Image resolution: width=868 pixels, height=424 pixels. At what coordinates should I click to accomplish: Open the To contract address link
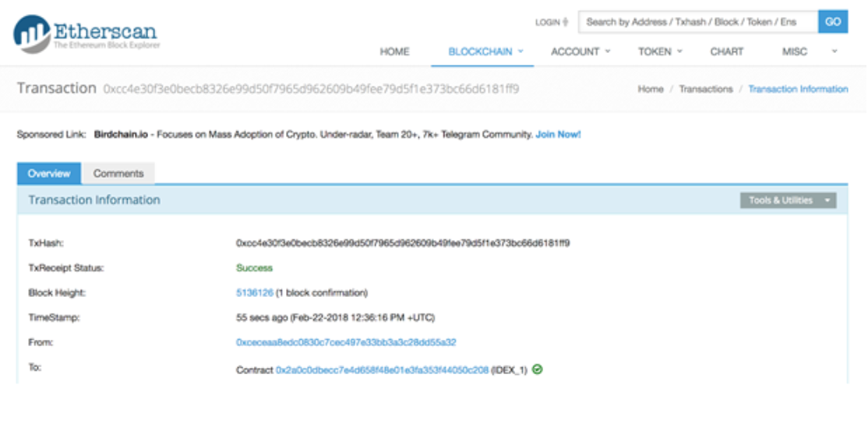382,370
